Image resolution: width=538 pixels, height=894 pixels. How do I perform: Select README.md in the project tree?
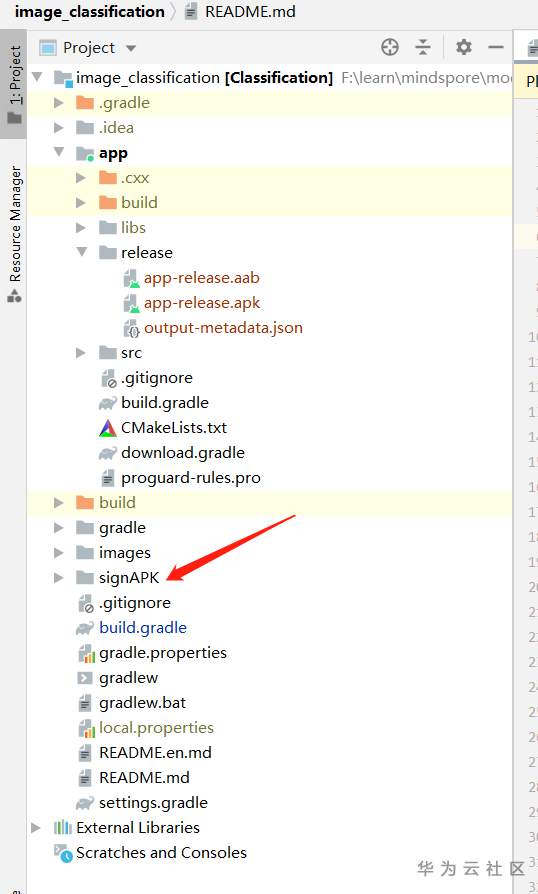click(144, 778)
